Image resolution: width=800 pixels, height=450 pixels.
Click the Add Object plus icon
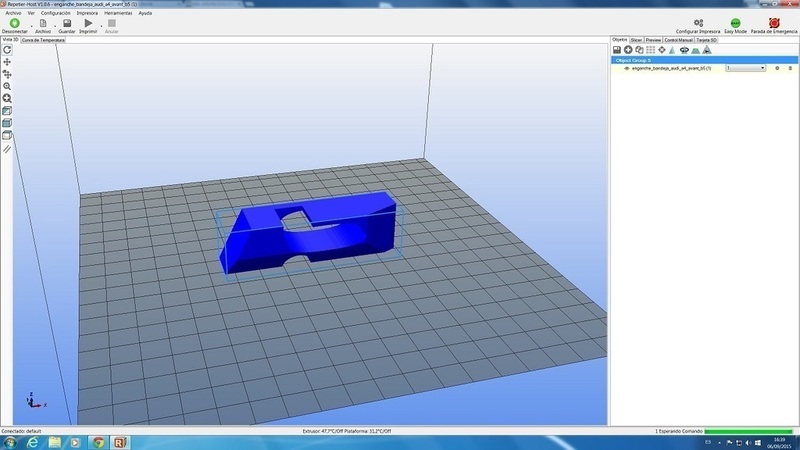628,49
